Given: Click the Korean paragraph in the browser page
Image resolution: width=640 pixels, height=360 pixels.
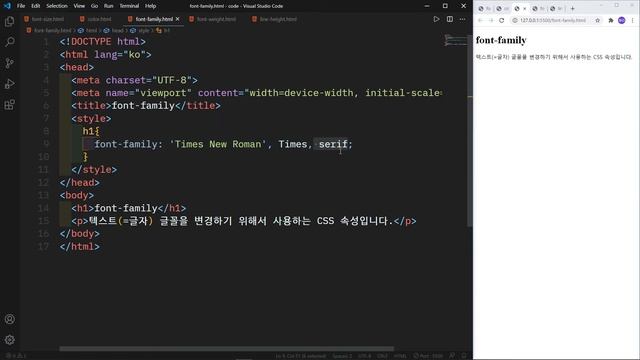Looking at the screenshot, I should 554,57.
